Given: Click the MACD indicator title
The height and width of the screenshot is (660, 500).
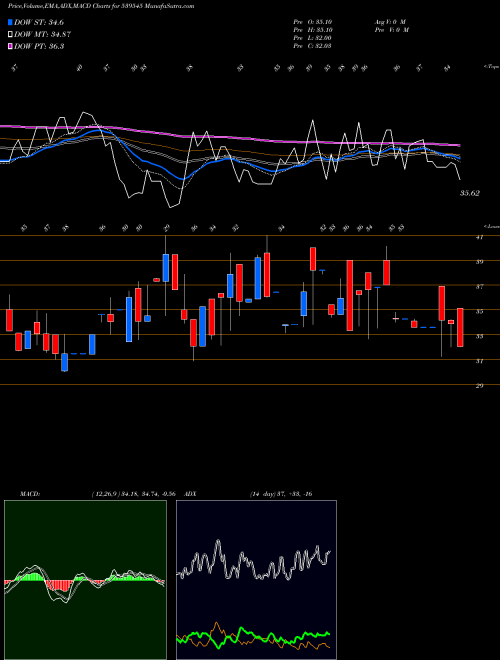Looking at the screenshot, I should (x=30, y=494).
